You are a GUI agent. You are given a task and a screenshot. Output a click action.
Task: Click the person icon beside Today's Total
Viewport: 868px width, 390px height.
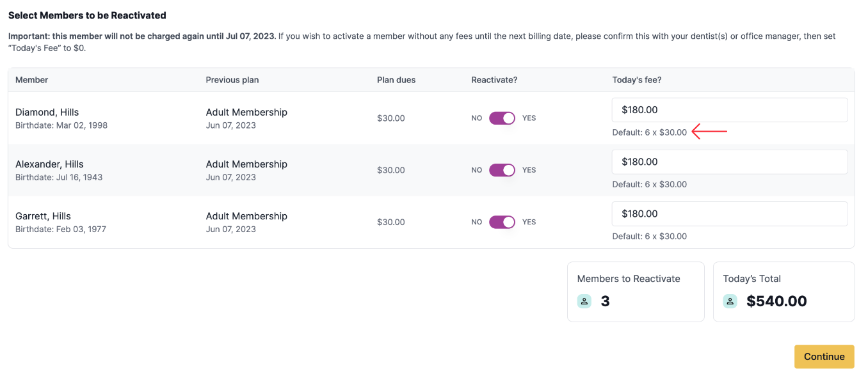(730, 301)
